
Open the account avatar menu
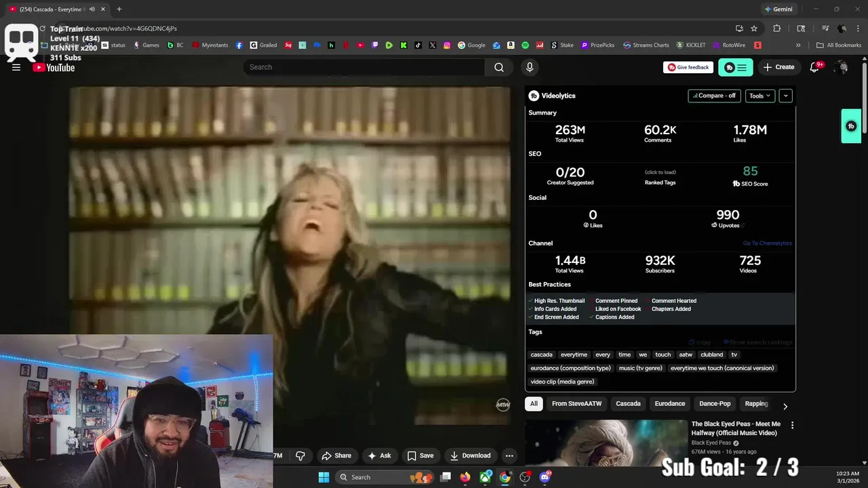tap(842, 67)
